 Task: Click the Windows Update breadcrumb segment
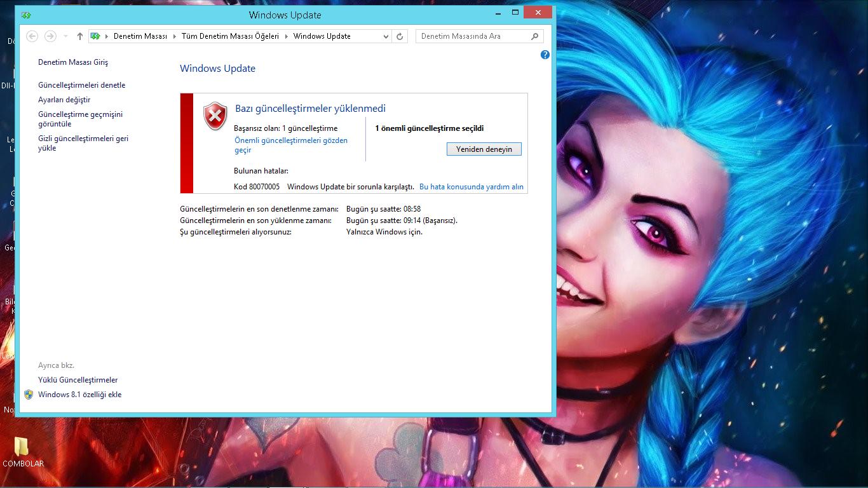tap(322, 36)
